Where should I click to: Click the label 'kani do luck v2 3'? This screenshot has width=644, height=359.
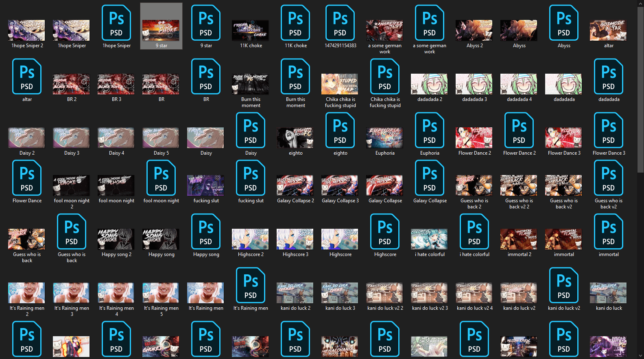click(x=430, y=308)
